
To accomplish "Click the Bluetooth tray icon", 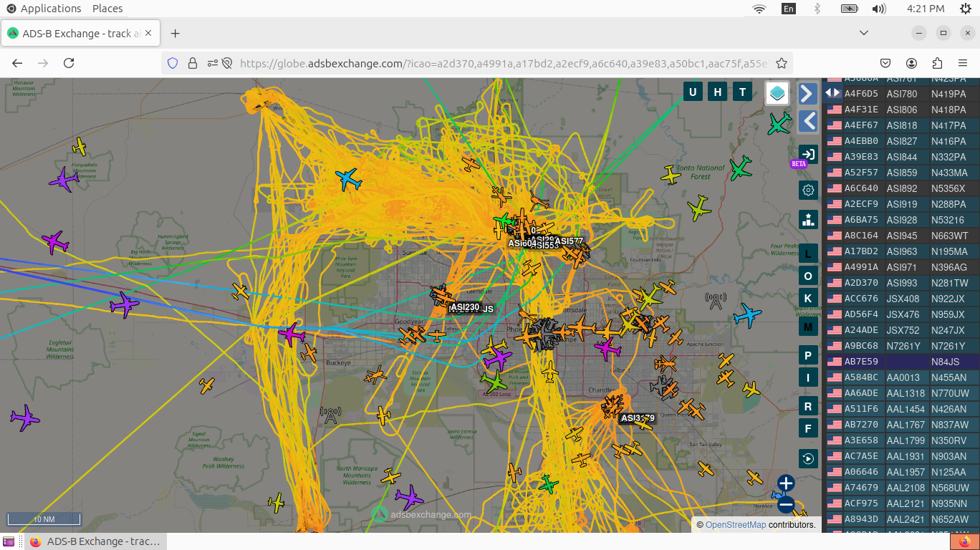I will click(817, 9).
